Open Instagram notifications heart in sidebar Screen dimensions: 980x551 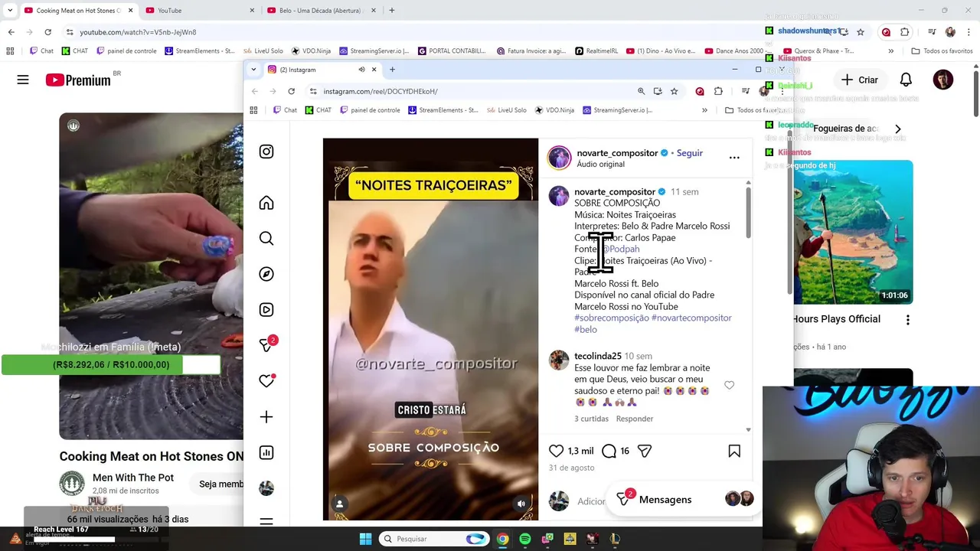266,380
